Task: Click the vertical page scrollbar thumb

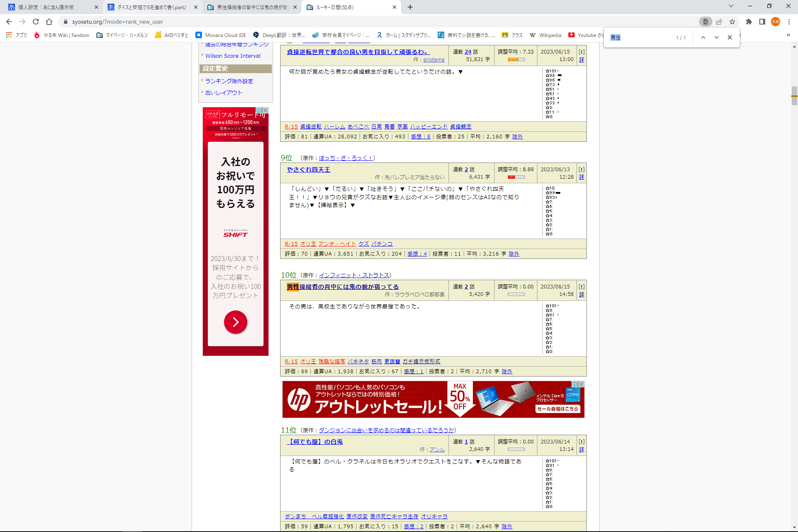Action: click(794, 96)
